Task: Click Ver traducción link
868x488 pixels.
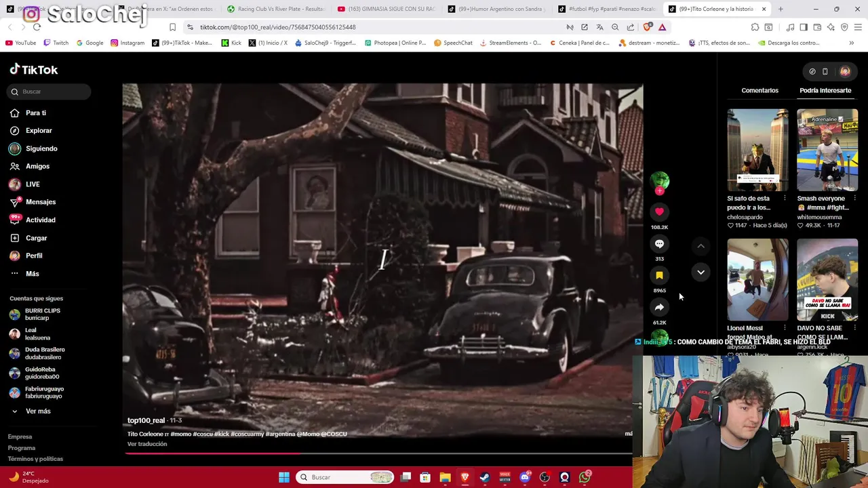Action: point(147,444)
